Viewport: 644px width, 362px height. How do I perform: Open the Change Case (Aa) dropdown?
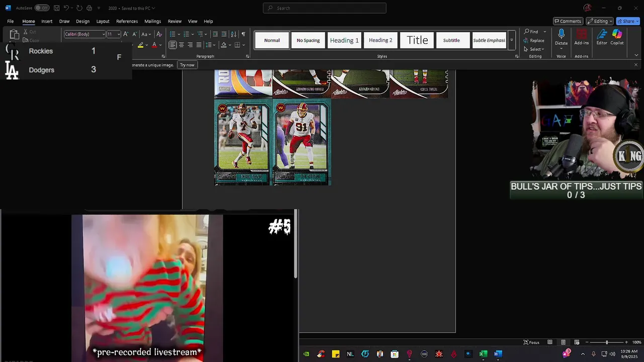point(146,34)
